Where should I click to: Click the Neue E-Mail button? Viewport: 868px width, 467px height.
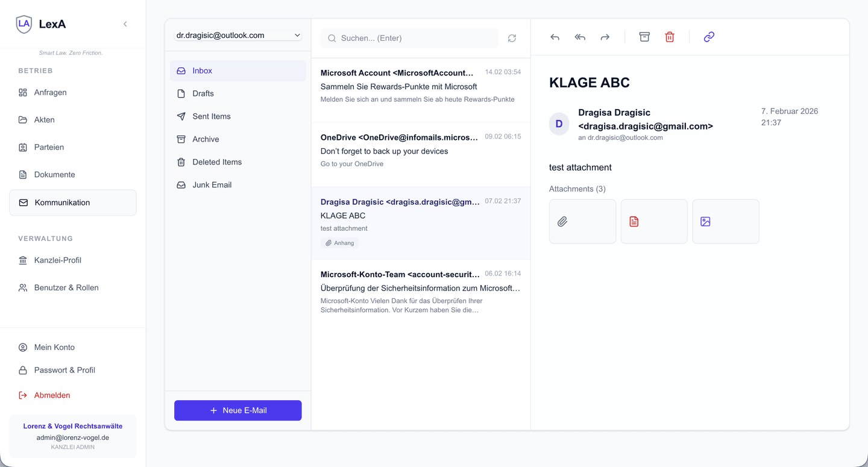coord(237,410)
